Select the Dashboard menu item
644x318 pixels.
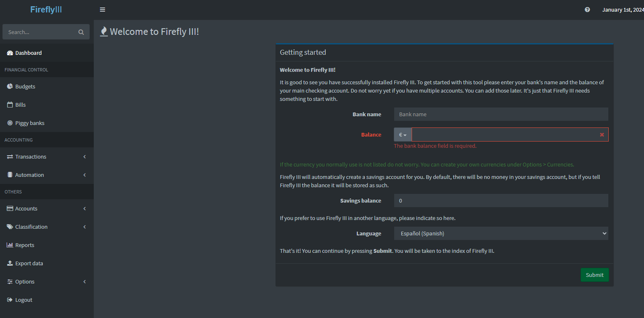[28, 53]
